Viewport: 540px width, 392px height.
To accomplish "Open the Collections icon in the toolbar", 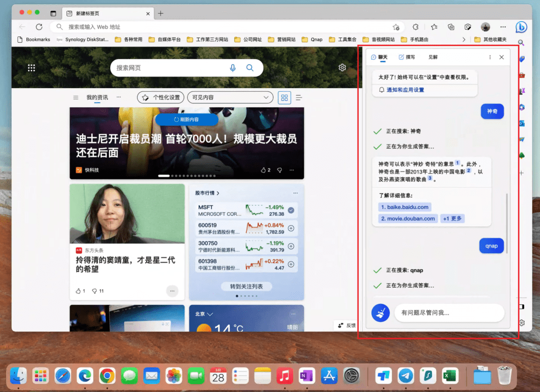I will click(451, 27).
